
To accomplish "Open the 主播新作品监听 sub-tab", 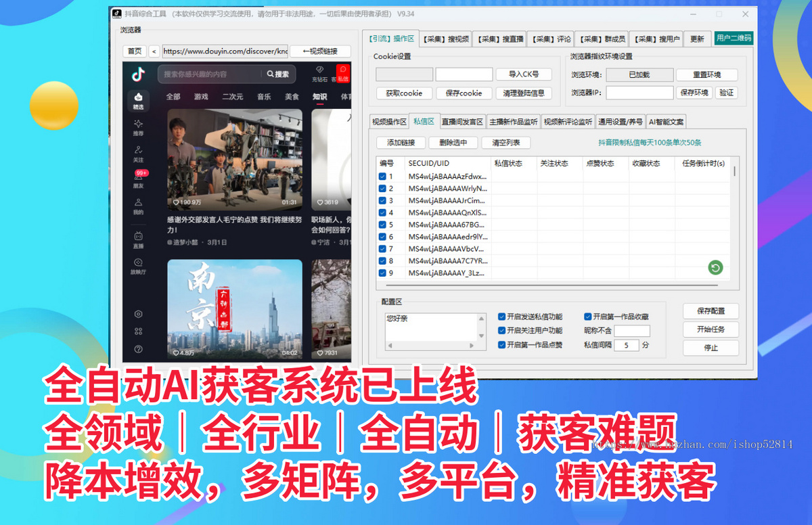I will [514, 122].
